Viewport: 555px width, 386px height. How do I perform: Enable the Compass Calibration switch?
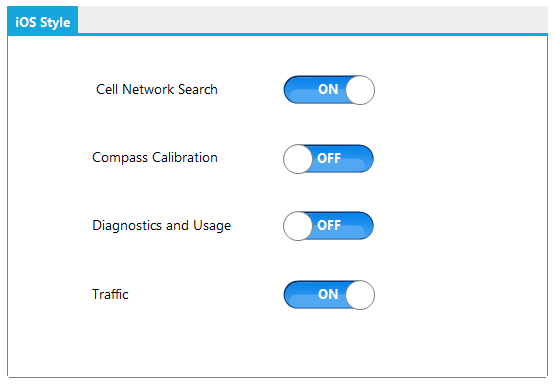(328, 159)
